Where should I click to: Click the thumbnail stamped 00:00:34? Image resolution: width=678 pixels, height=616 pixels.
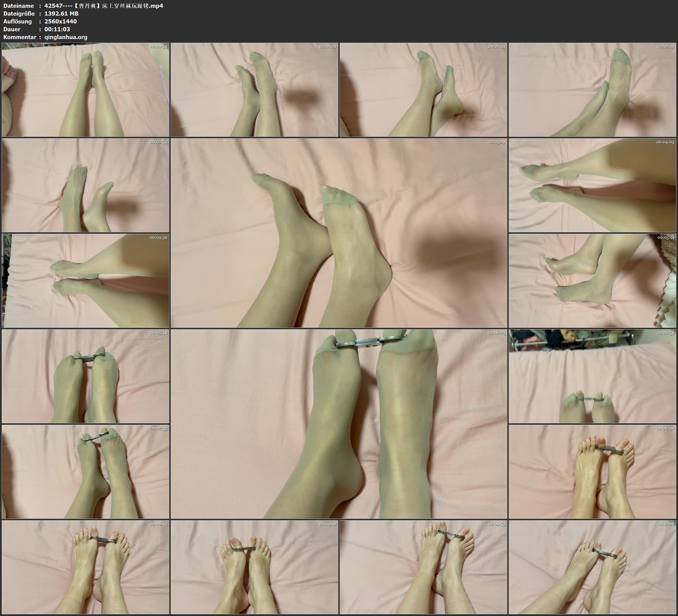[x=85, y=90]
